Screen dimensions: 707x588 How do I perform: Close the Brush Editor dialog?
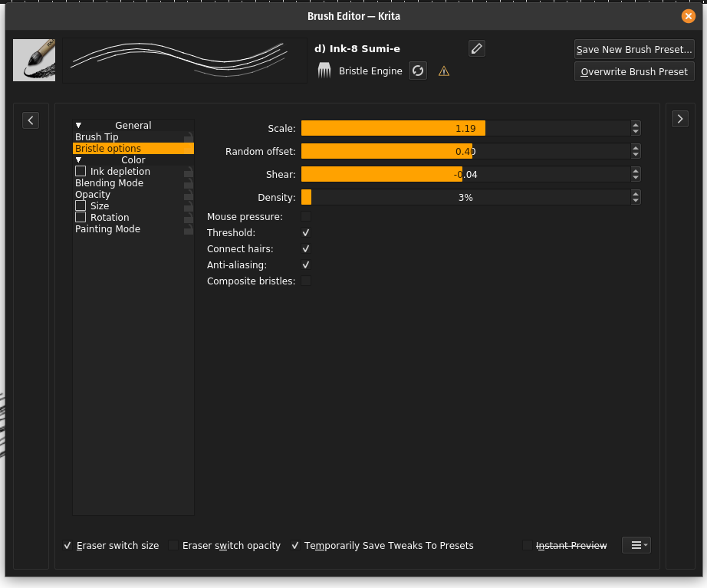(688, 16)
